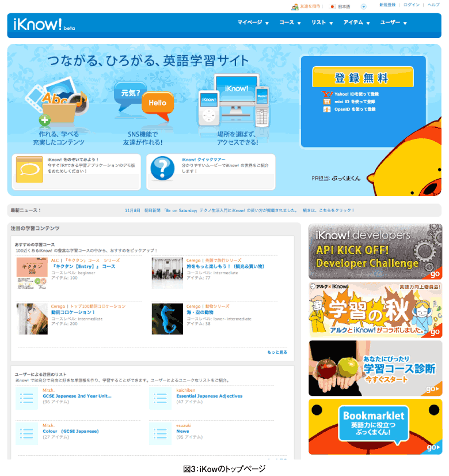The width and height of the screenshot is (449, 476).
Task: Click the mixi ID registration icon
Action: coord(326,101)
